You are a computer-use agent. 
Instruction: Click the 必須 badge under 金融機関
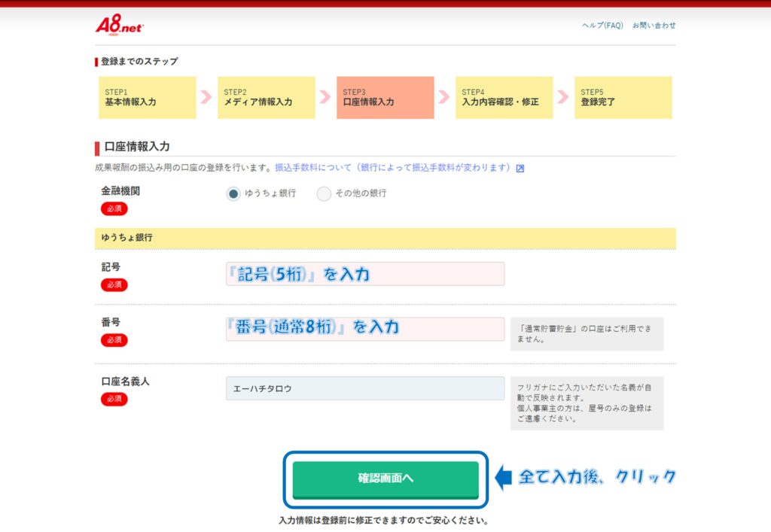click(x=114, y=208)
